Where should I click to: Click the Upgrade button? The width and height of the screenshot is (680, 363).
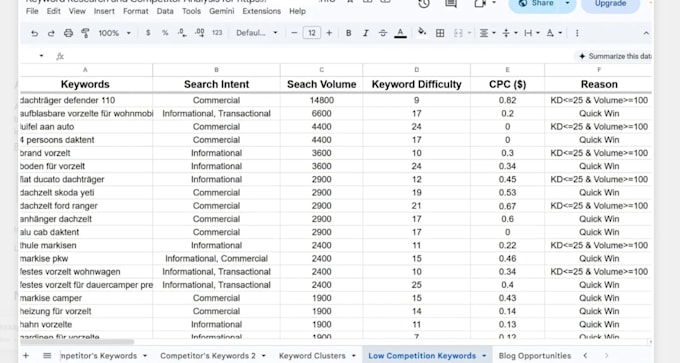(x=610, y=4)
